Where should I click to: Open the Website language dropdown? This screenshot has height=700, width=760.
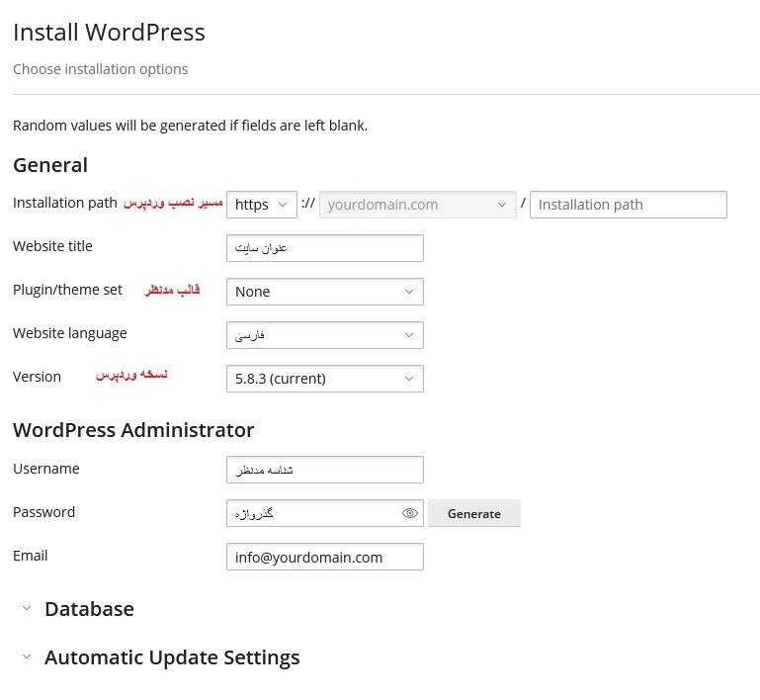(x=324, y=335)
